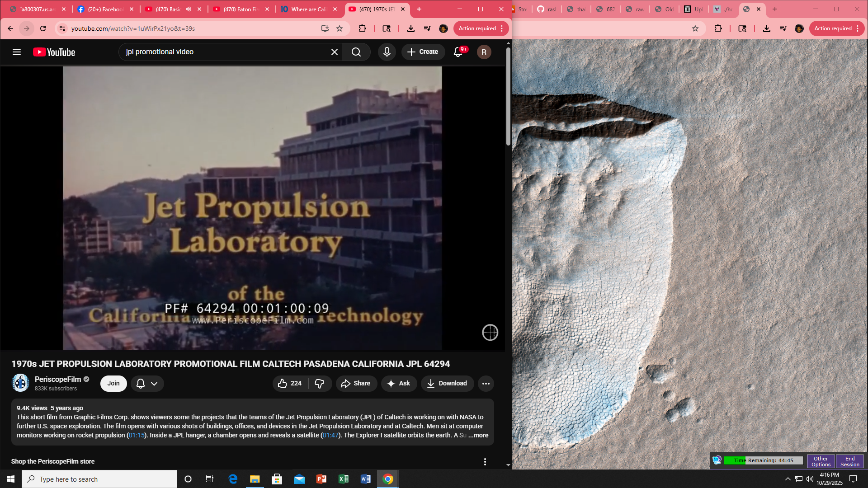Clear the search box text
This screenshot has width=868, height=488.
pos(335,52)
